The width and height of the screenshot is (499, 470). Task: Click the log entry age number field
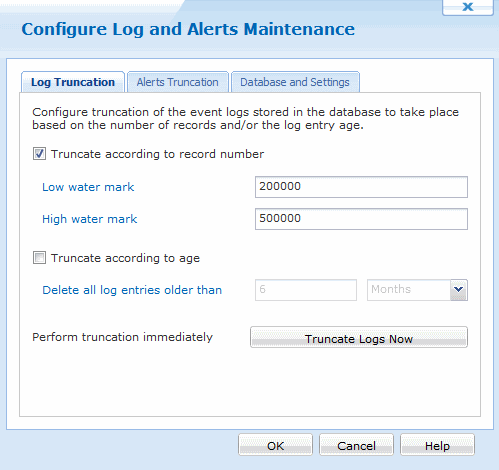(x=306, y=290)
